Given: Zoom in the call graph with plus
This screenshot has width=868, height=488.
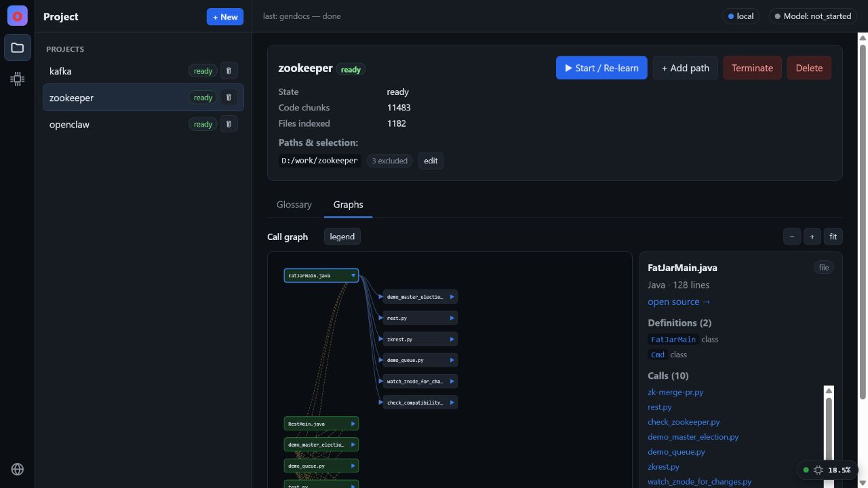Looking at the screenshot, I should (812, 237).
